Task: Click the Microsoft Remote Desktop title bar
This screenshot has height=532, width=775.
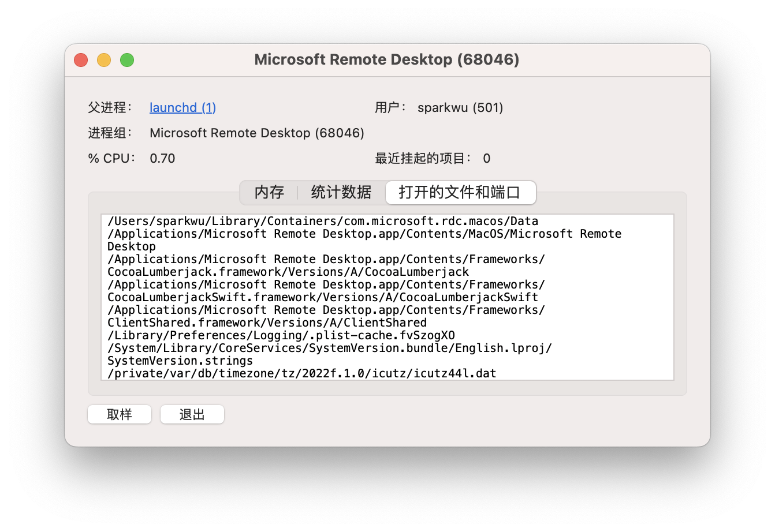Action: click(387, 59)
